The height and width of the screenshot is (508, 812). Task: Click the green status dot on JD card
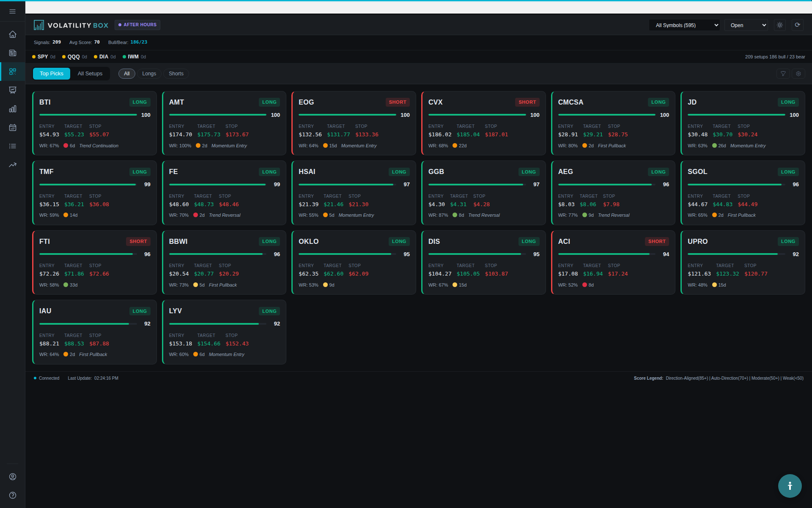714,146
